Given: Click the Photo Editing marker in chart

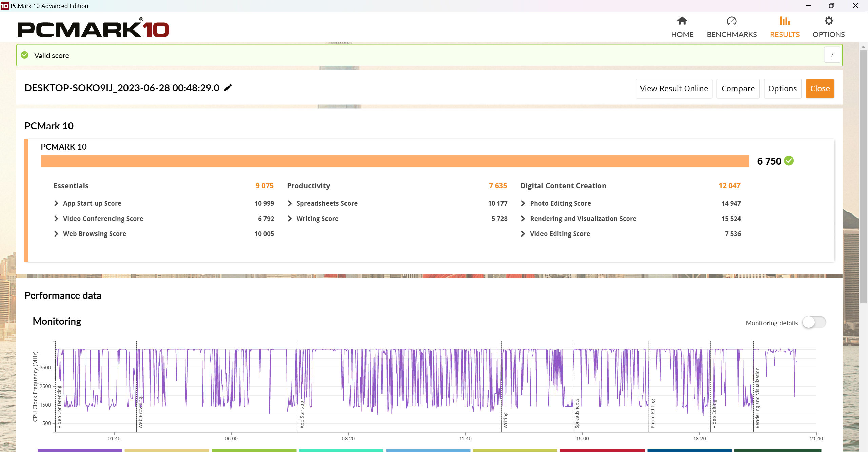Looking at the screenshot, I should (x=653, y=413).
